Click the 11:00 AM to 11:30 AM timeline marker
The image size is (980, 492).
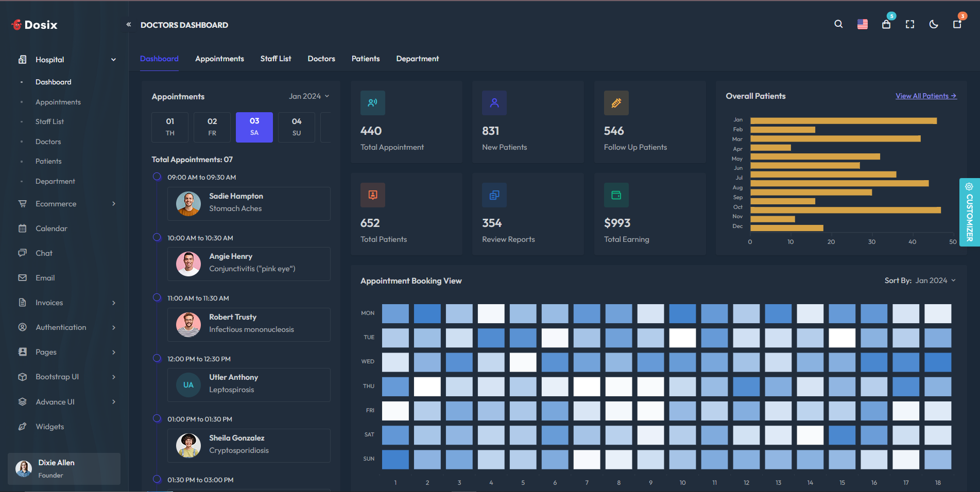[x=157, y=297]
